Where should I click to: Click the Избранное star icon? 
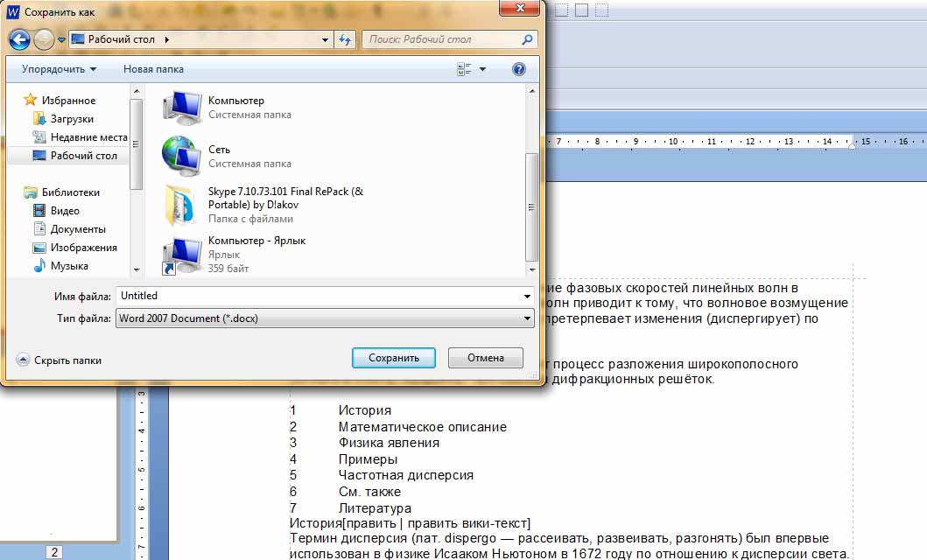(x=30, y=99)
